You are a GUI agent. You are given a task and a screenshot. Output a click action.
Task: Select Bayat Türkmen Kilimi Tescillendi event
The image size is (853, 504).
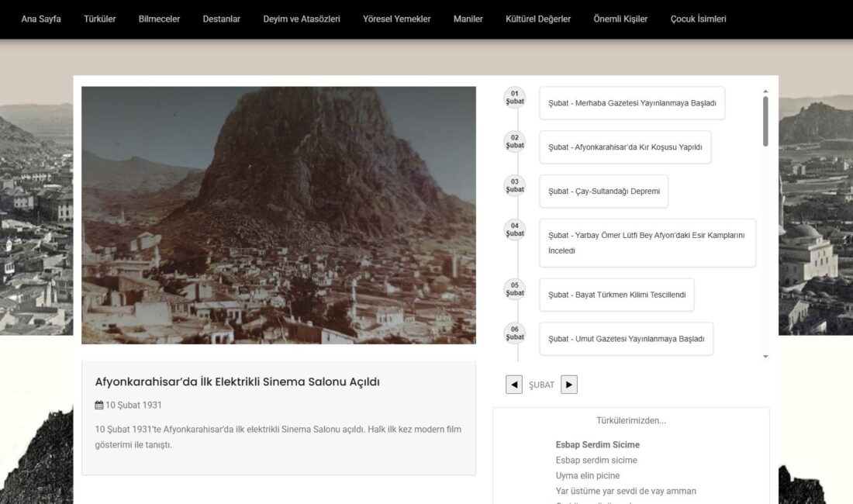click(616, 295)
